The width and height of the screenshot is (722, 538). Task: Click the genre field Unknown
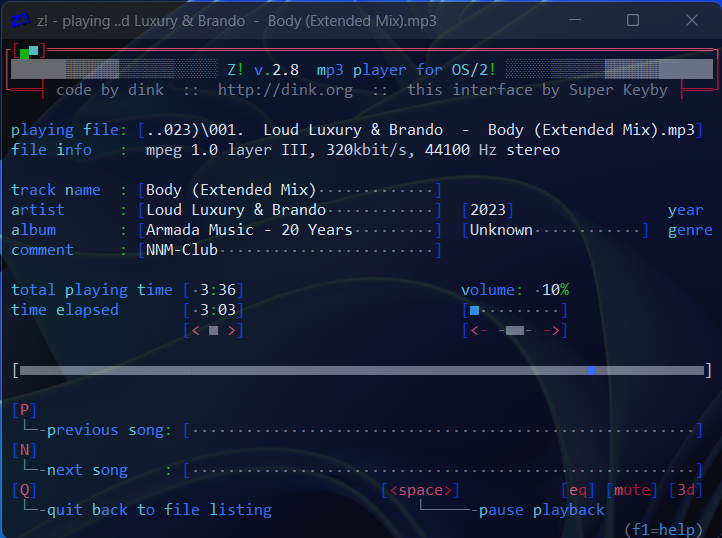point(555,230)
